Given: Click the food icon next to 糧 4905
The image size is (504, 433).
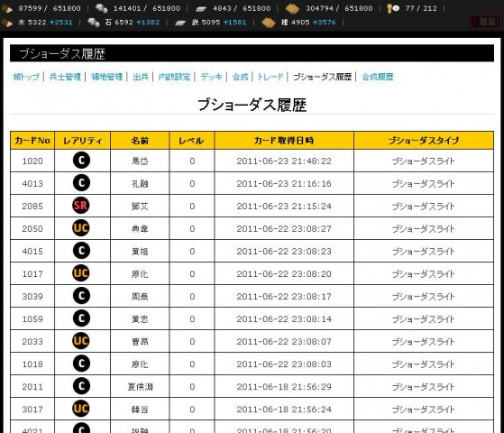Looking at the screenshot, I should (269, 23).
